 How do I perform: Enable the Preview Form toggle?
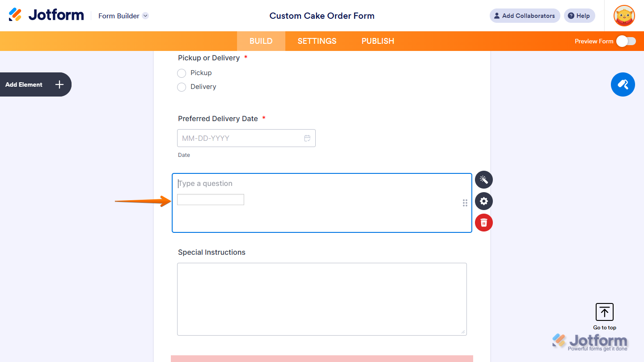[626, 41]
